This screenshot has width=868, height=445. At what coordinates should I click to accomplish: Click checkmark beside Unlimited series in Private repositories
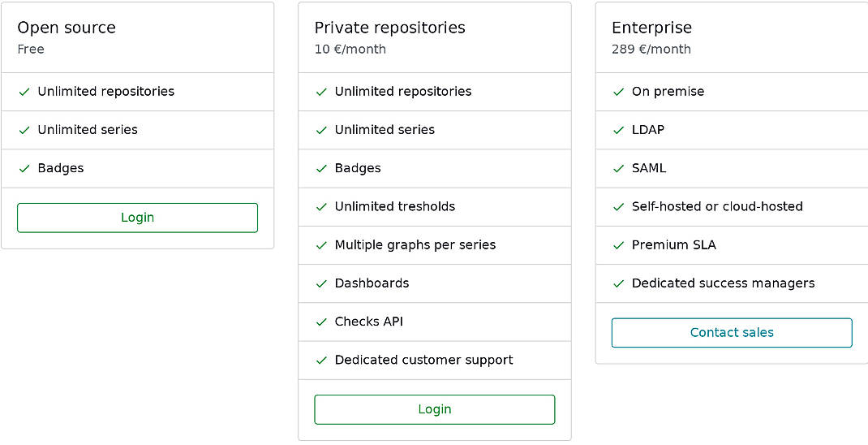coord(321,130)
